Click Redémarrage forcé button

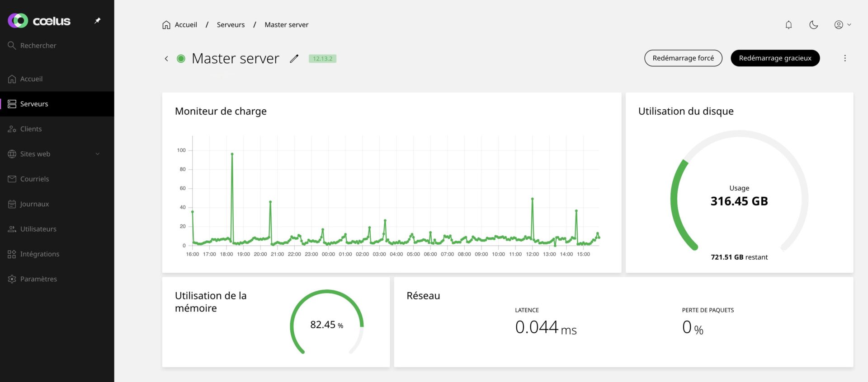click(683, 58)
